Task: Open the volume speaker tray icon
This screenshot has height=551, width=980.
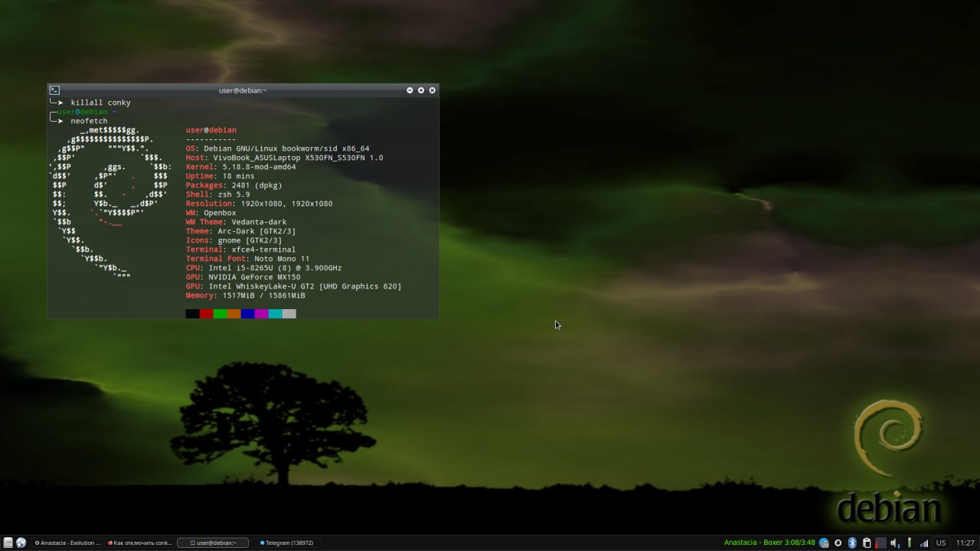Action: coord(894,543)
